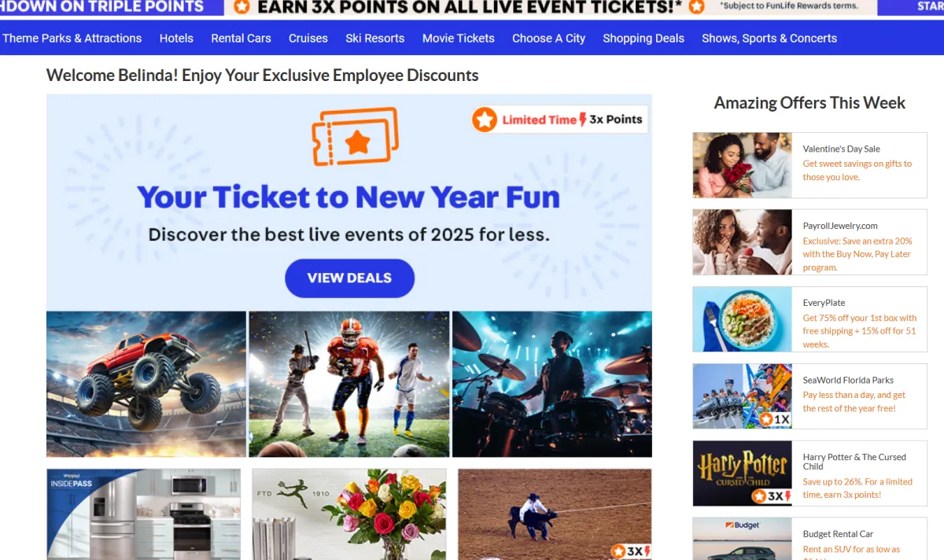Open the Choose A City dropdown
The height and width of the screenshot is (560, 944).
pos(548,38)
